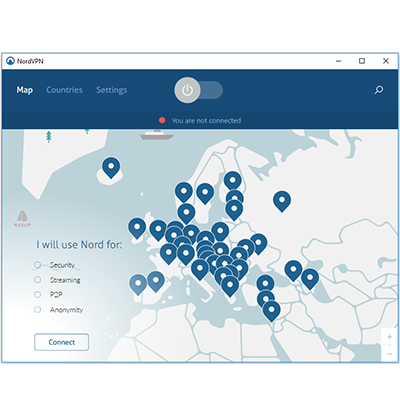Choose Streaming as usage purpose
The width and height of the screenshot is (400, 416).
(x=38, y=280)
